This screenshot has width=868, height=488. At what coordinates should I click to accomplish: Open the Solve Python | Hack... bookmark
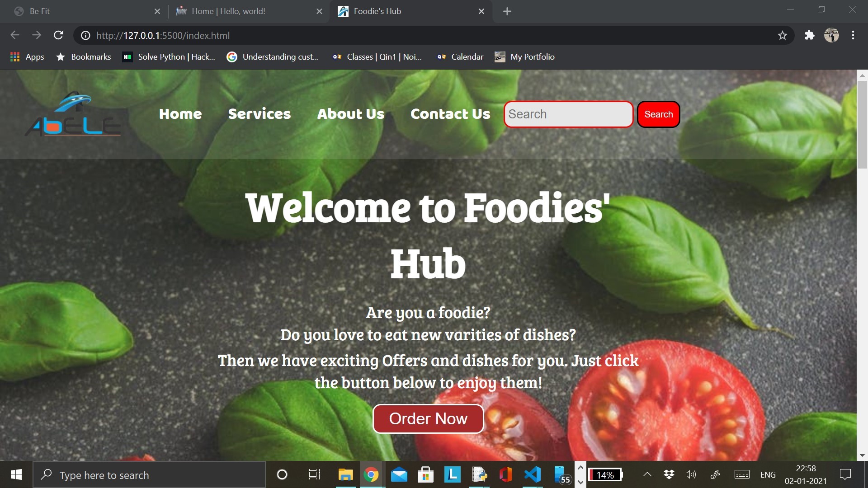click(x=169, y=57)
